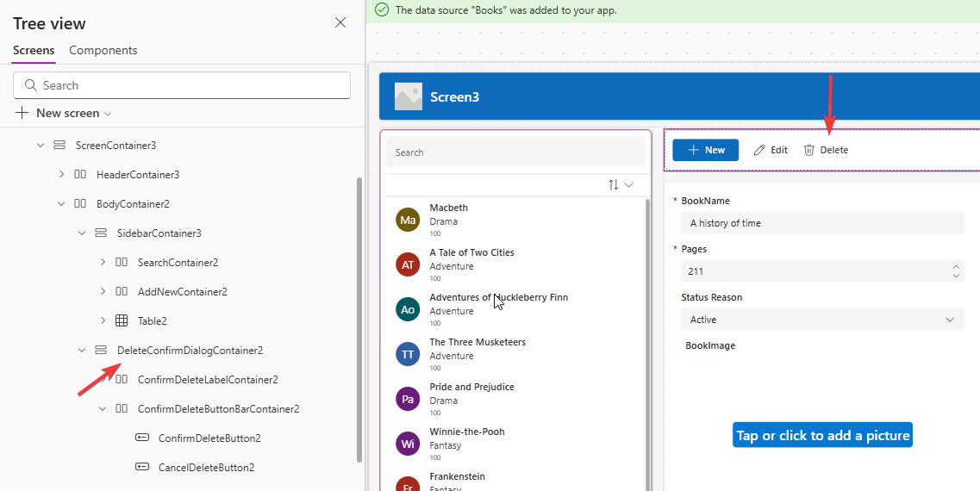Click the Delete trash can icon
Image resolution: width=980 pixels, height=491 pixels.
(x=809, y=150)
